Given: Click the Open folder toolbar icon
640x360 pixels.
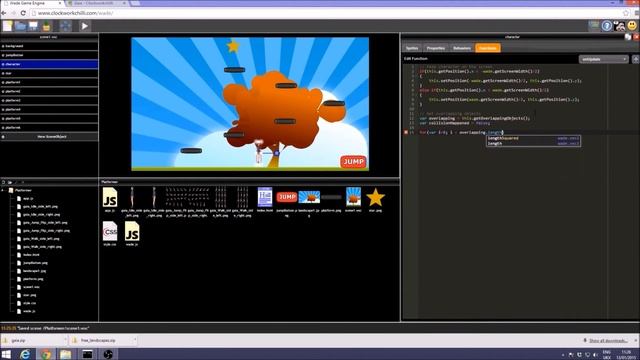Looking at the screenshot, I should click(x=20, y=26).
